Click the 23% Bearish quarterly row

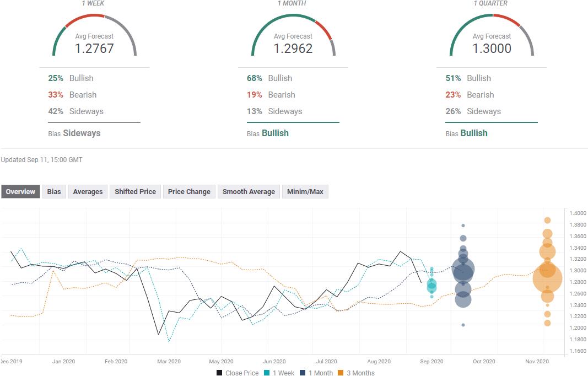pos(470,95)
